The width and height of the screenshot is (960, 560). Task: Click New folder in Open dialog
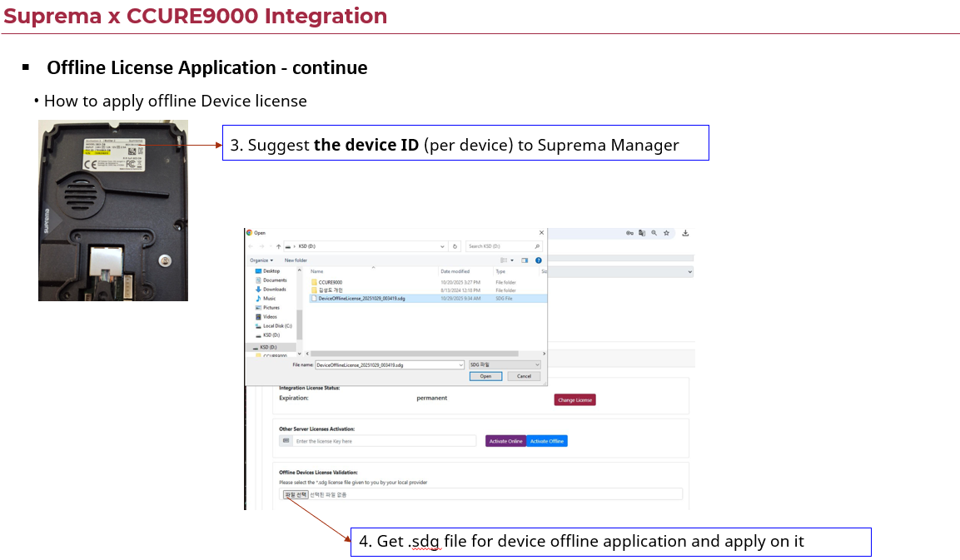point(296,260)
